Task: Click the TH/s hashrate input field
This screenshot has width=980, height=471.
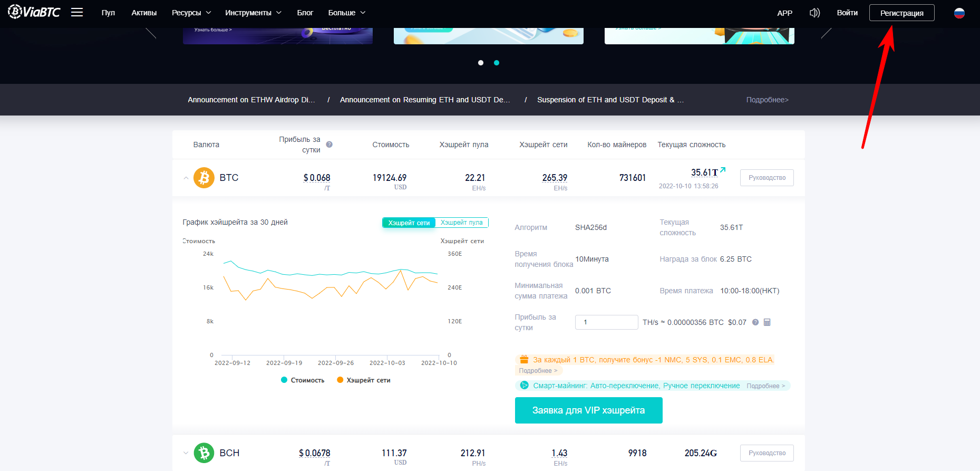Action: 606,322
